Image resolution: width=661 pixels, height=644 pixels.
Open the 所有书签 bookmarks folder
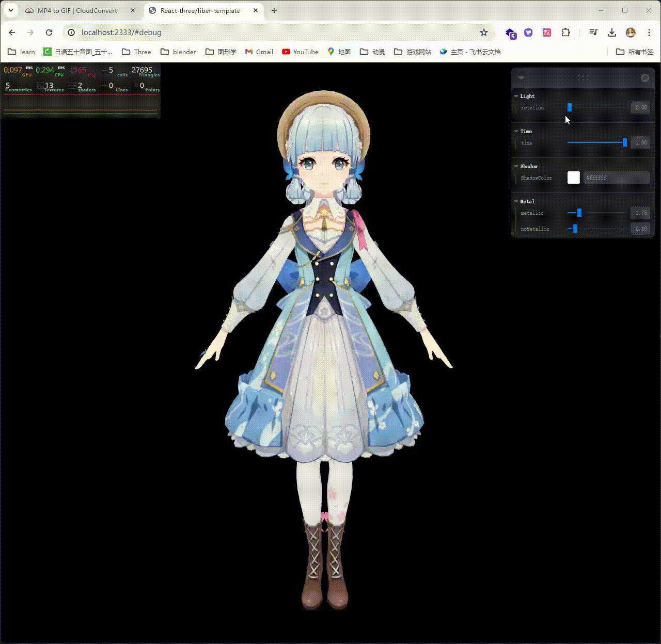635,52
